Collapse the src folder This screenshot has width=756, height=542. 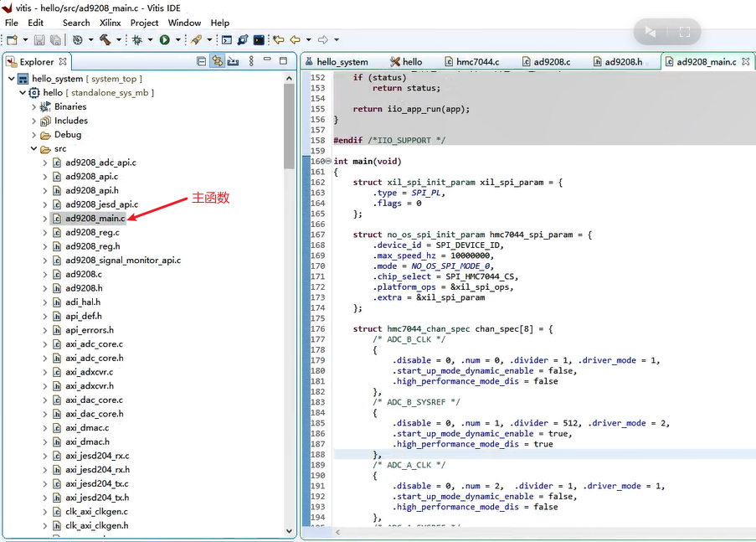pyautogui.click(x=33, y=148)
